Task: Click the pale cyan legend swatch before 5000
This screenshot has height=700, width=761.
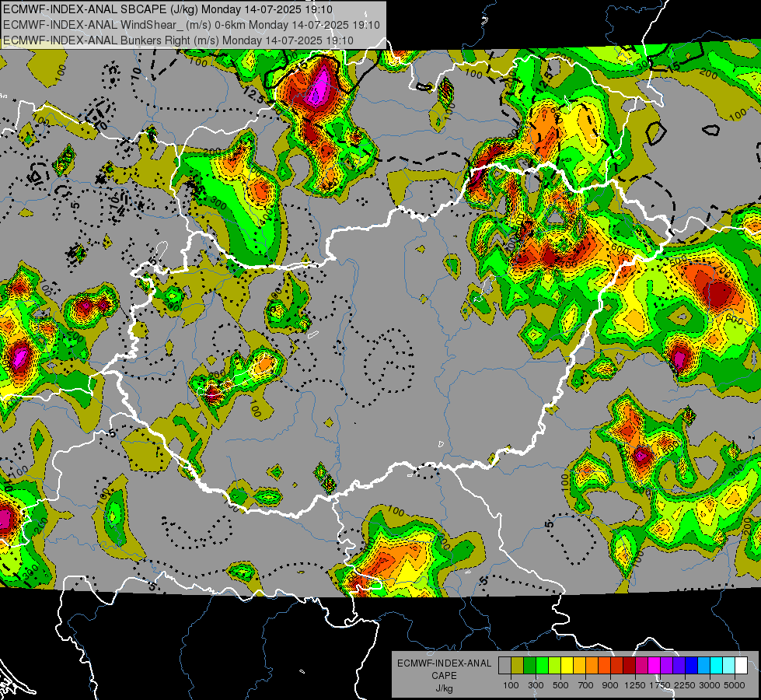Action: pos(729,665)
